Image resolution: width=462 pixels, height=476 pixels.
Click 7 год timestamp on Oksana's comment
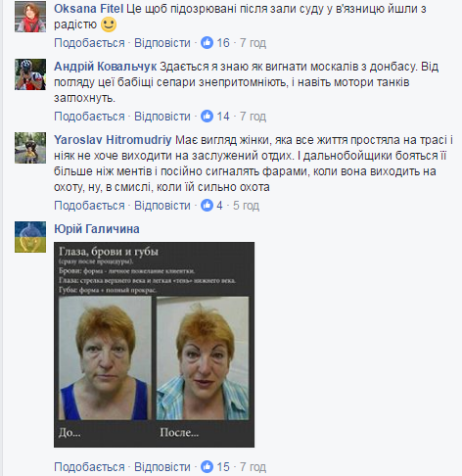coord(253,43)
